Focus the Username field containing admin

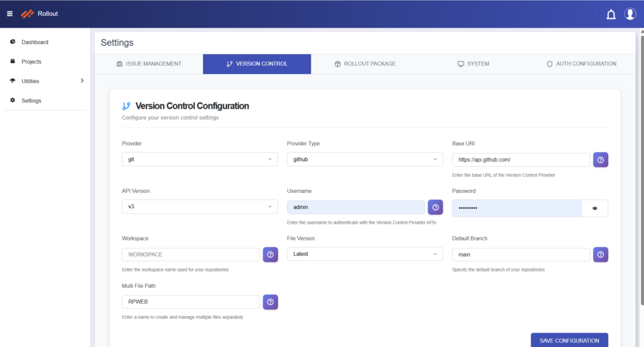click(356, 207)
